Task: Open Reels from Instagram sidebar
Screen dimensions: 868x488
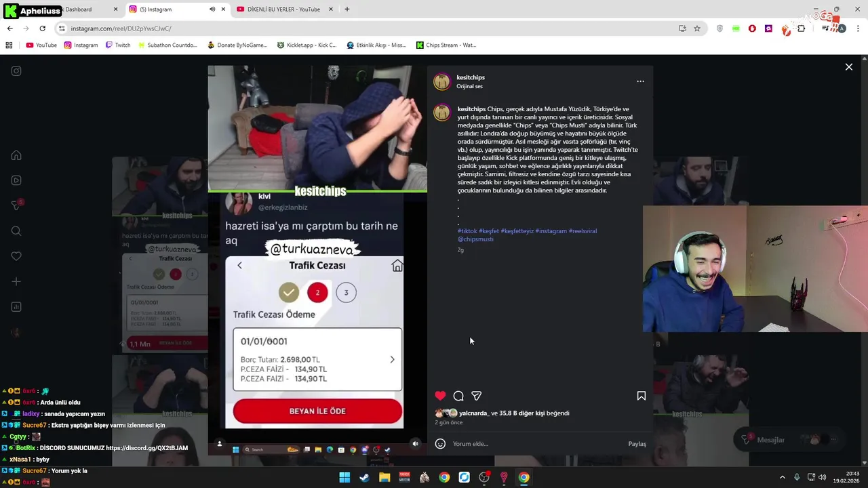Action: click(x=16, y=180)
